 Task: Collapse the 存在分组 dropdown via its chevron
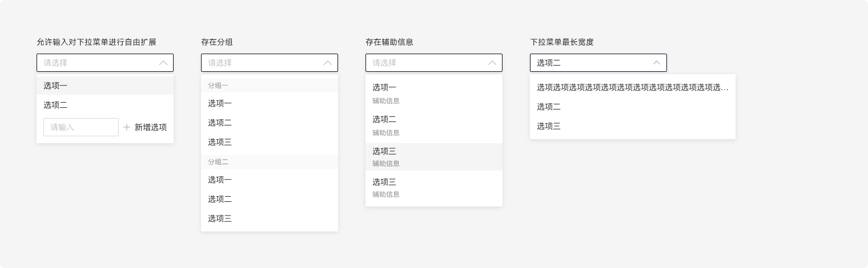[328, 63]
